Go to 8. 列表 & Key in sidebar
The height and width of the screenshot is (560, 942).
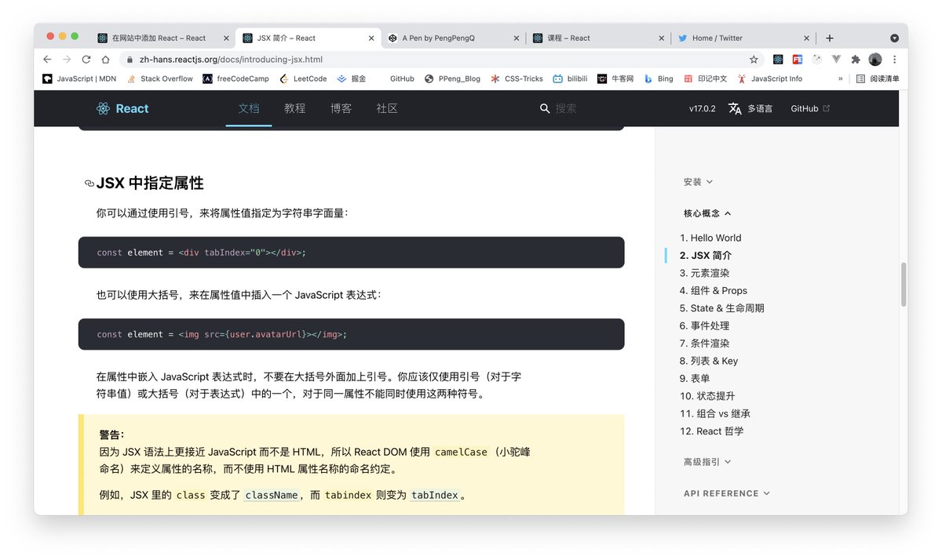click(709, 361)
